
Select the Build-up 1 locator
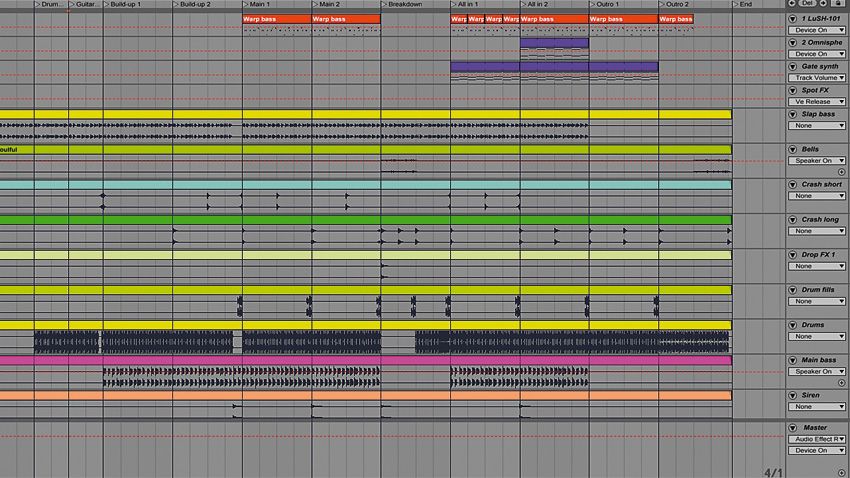click(x=122, y=4)
